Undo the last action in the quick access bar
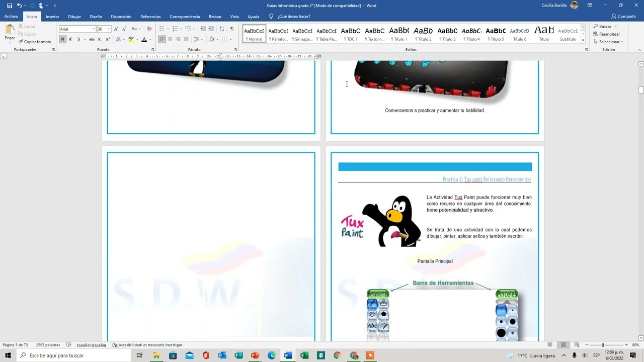Screen dimensions: 644x362 (x=19, y=6)
